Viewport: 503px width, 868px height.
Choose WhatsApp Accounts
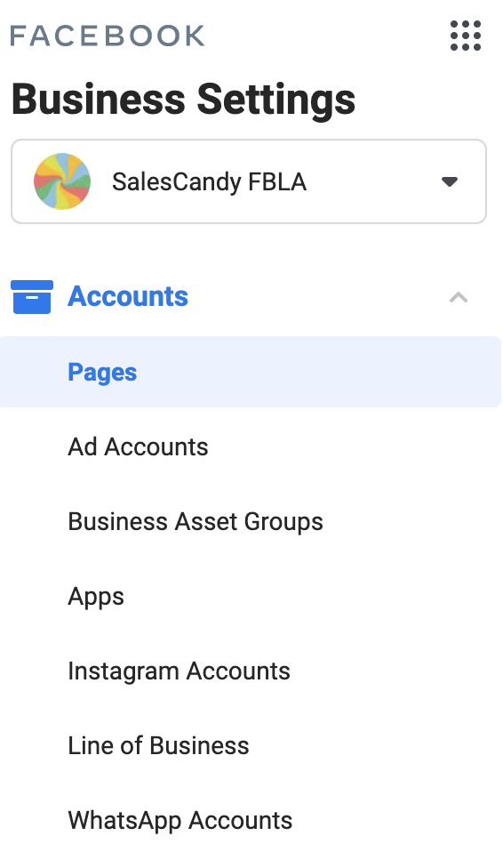180,821
